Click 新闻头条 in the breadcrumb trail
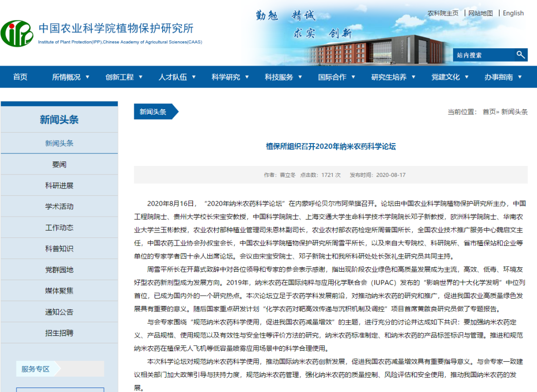537x392 pixels. 515,112
